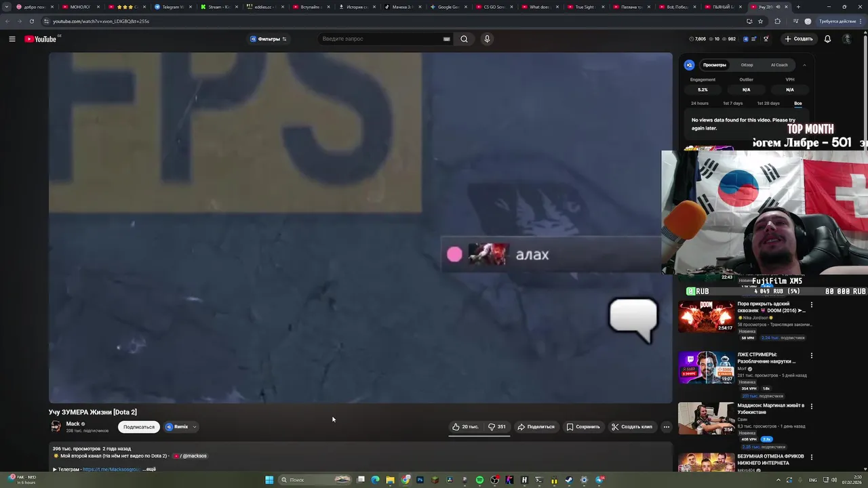
Task: Click into the YouTube search field
Action: click(380, 39)
